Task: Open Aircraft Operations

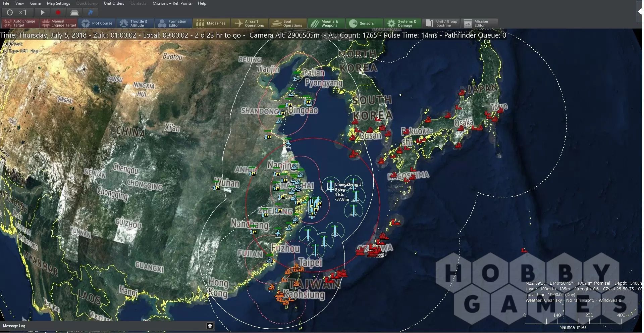Action: (x=250, y=23)
